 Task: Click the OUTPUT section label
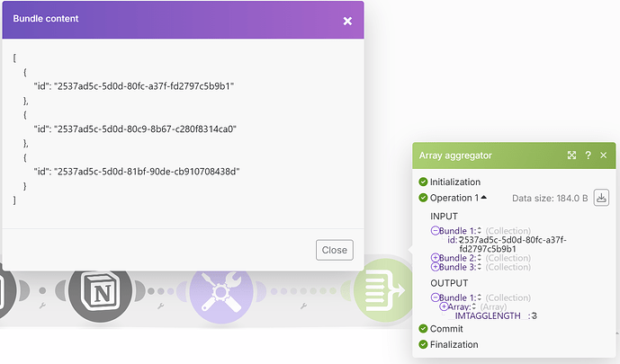click(x=449, y=283)
